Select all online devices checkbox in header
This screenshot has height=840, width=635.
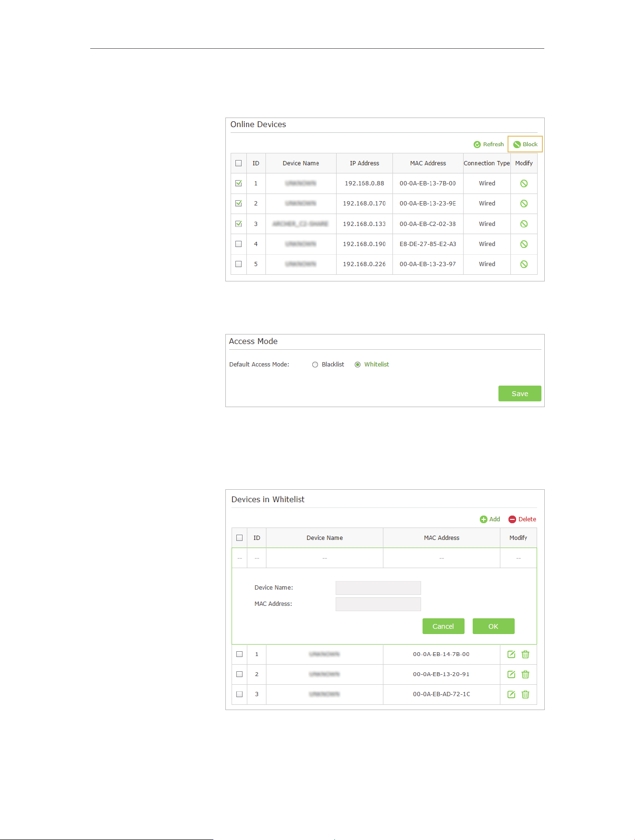tap(239, 163)
